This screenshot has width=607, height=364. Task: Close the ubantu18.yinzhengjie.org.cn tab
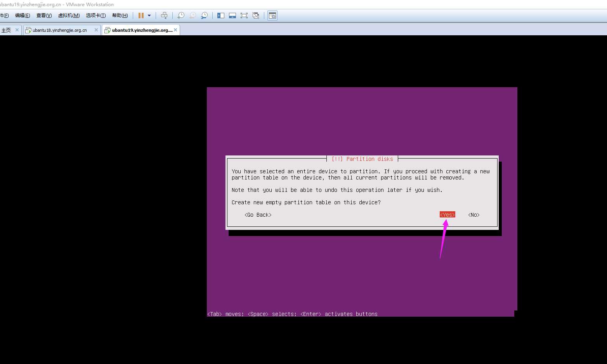point(96,30)
